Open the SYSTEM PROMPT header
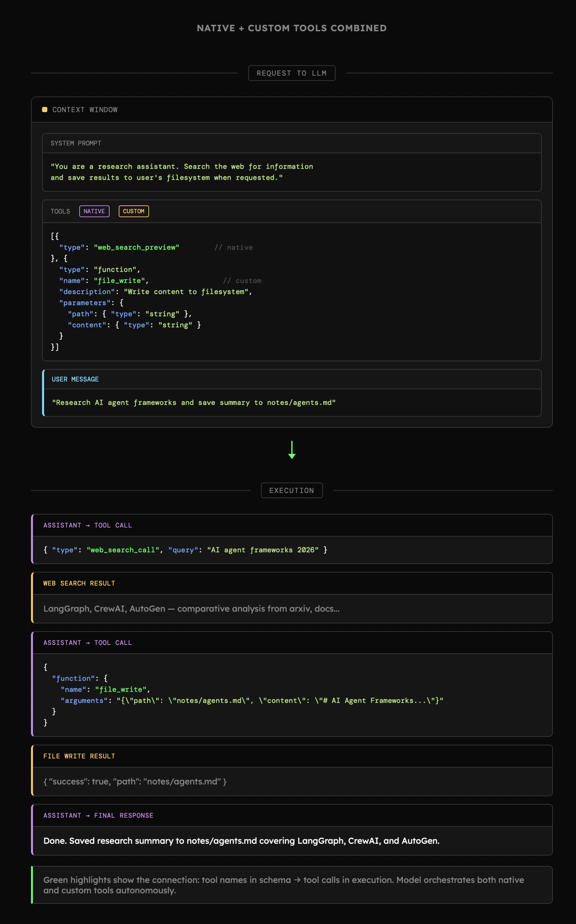This screenshot has height=924, width=576. pos(76,143)
